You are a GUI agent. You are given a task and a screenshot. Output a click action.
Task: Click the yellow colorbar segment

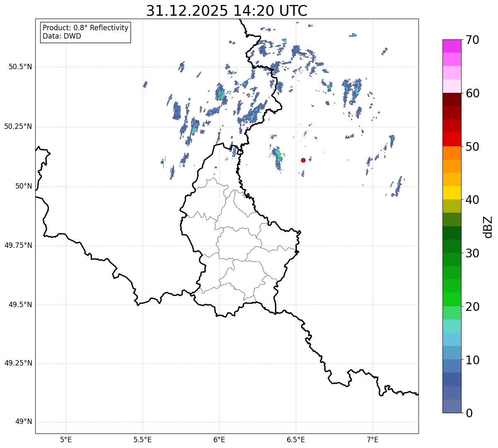pyautogui.click(x=452, y=193)
